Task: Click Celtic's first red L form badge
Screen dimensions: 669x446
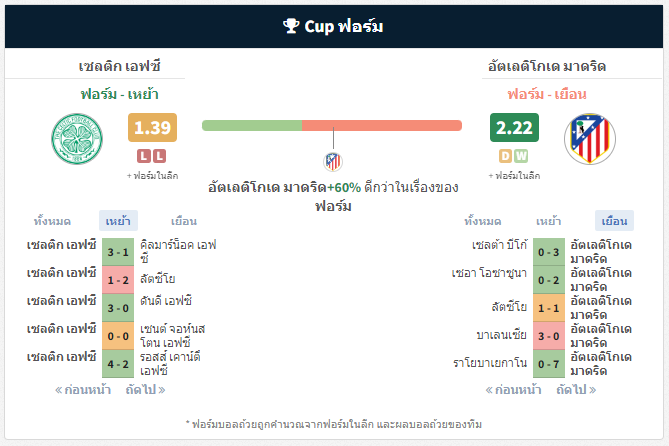Action: click(x=144, y=156)
